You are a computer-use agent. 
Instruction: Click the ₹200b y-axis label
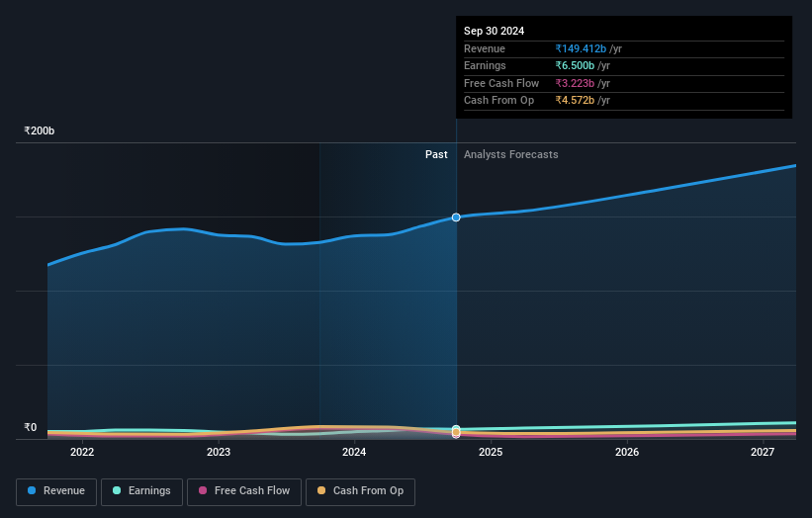tap(40, 130)
